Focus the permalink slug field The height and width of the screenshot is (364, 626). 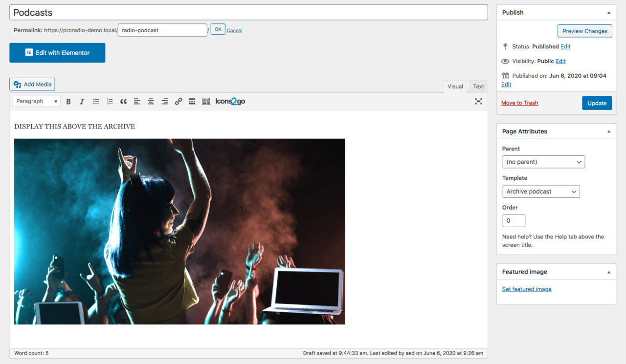pyautogui.click(x=162, y=30)
